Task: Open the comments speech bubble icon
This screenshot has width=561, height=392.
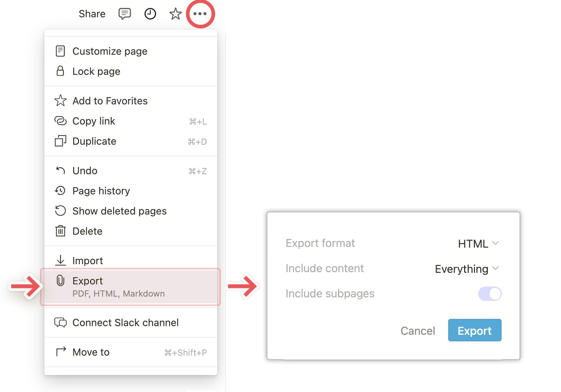Action: pos(125,14)
